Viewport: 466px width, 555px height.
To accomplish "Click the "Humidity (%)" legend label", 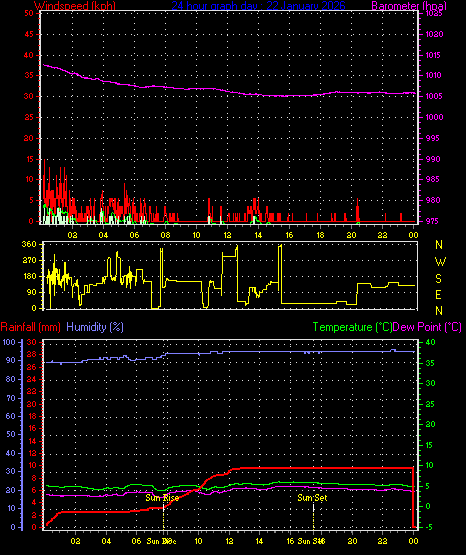I will [95, 327].
